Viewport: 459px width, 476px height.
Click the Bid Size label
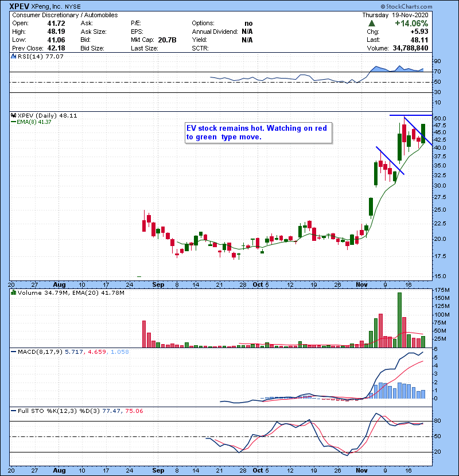click(x=92, y=48)
